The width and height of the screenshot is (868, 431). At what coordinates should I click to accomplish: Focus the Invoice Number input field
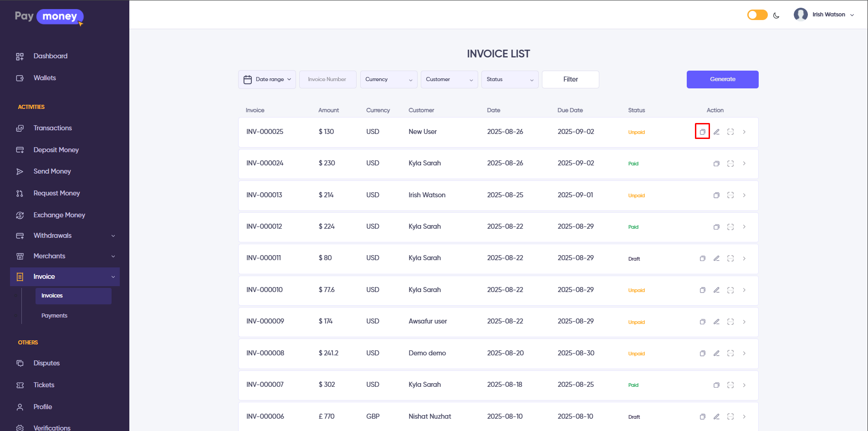[327, 80]
